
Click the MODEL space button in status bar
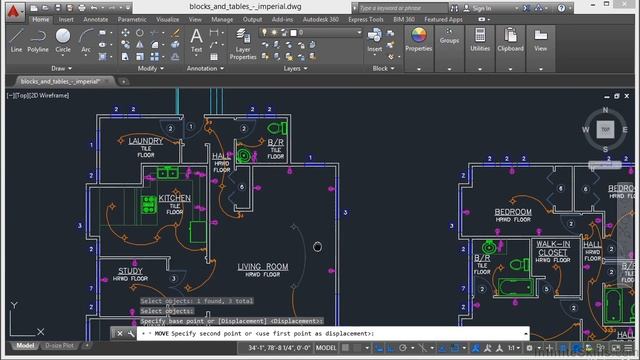click(x=326, y=348)
